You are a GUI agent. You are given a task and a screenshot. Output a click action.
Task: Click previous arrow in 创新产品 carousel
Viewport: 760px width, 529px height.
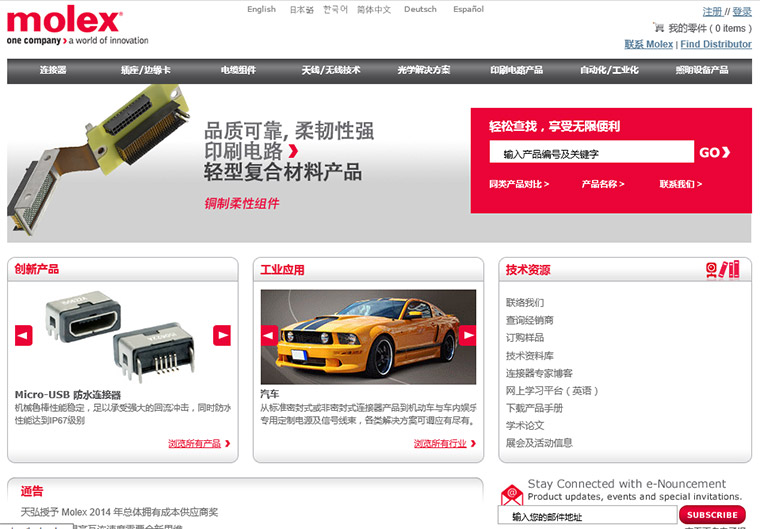point(24,336)
